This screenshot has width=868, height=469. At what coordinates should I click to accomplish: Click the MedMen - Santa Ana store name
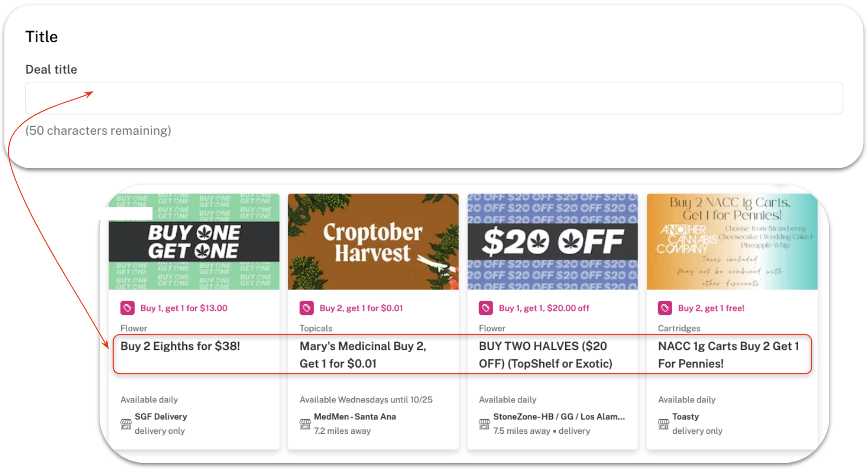pyautogui.click(x=355, y=417)
